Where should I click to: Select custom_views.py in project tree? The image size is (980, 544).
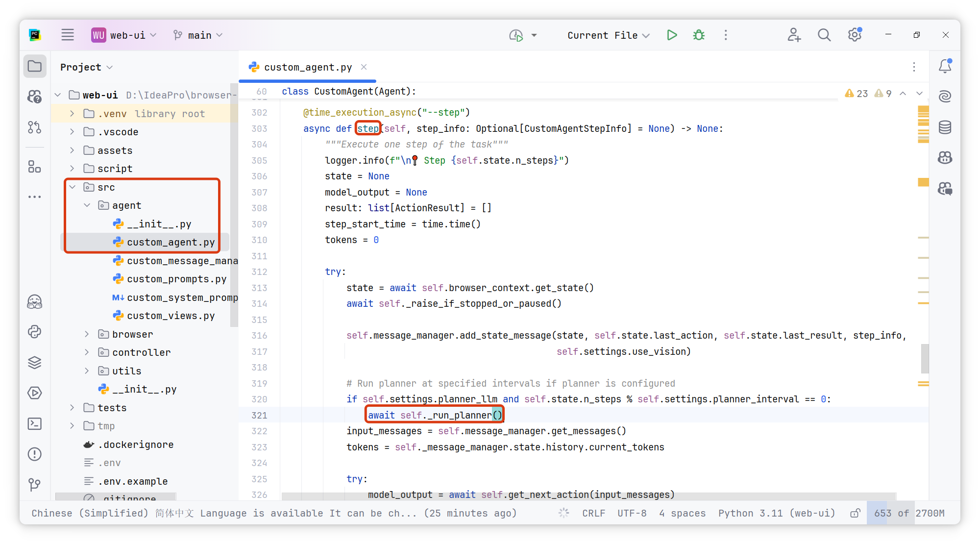[164, 316]
